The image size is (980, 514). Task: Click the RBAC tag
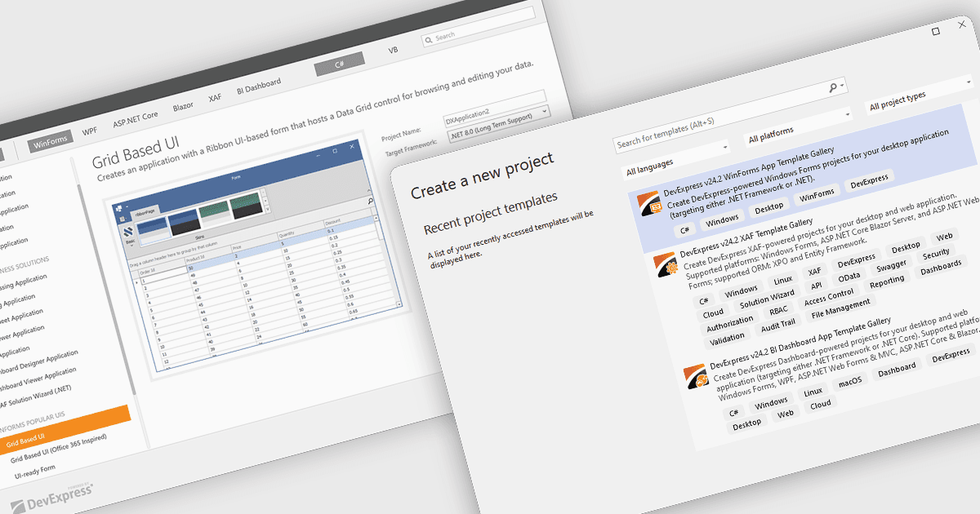tap(778, 311)
